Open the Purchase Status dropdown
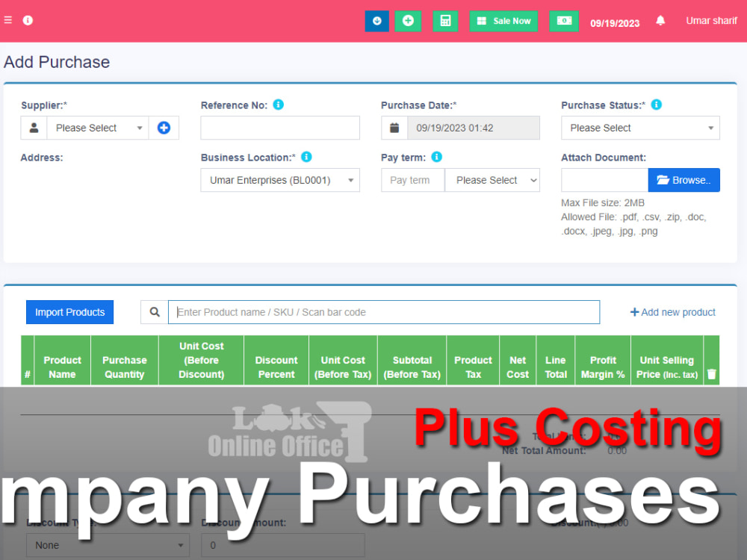Screen dimensions: 747x560 tap(640, 128)
